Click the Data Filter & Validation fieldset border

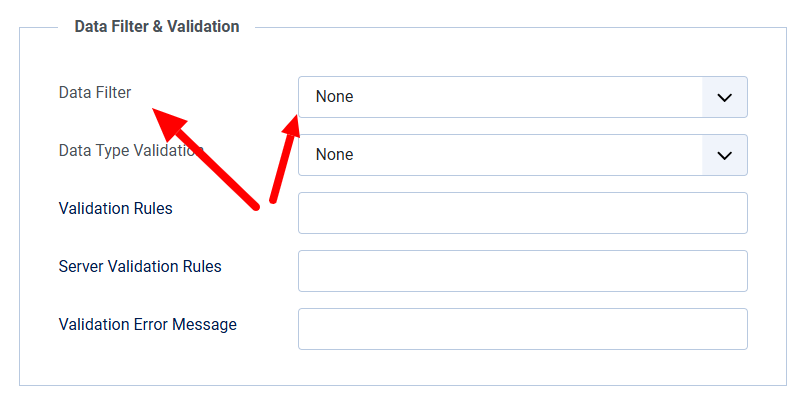pos(19,206)
